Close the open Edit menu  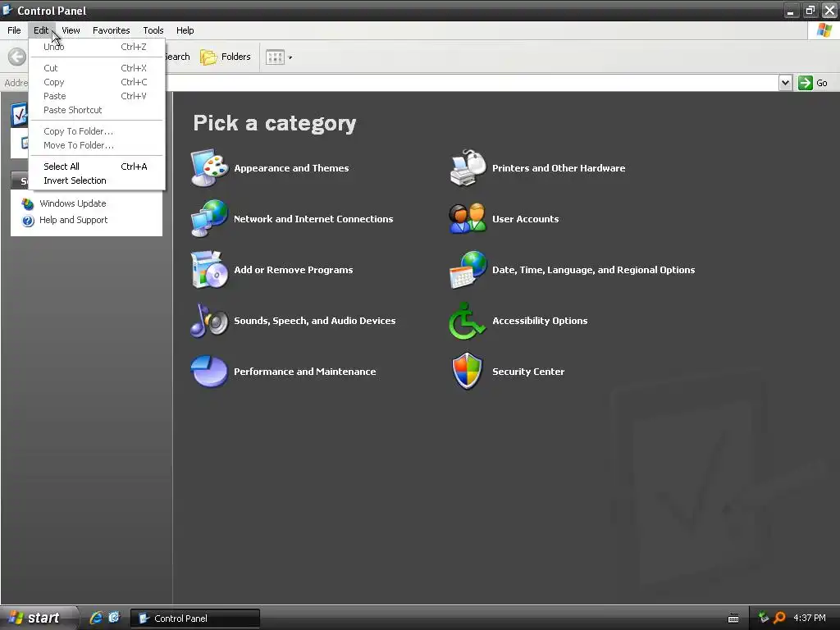41,30
